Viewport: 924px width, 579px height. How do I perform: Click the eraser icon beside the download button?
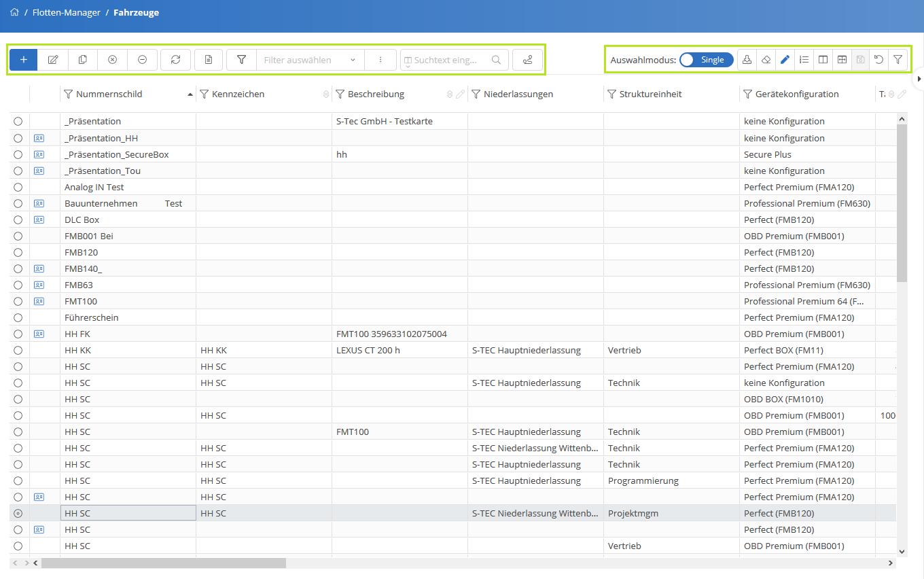766,60
